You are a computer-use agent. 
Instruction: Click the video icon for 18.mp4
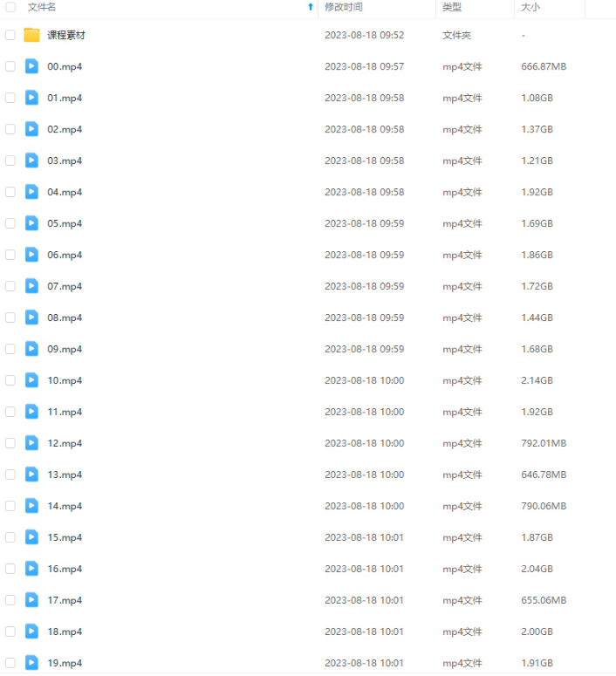click(31, 632)
